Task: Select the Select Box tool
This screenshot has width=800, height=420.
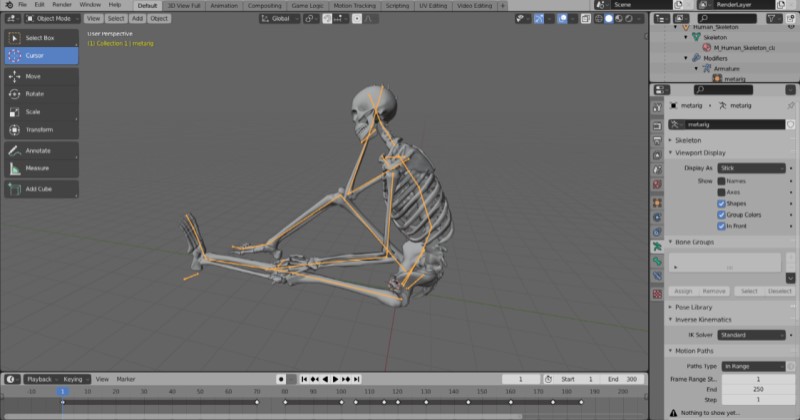Action: click(x=40, y=37)
